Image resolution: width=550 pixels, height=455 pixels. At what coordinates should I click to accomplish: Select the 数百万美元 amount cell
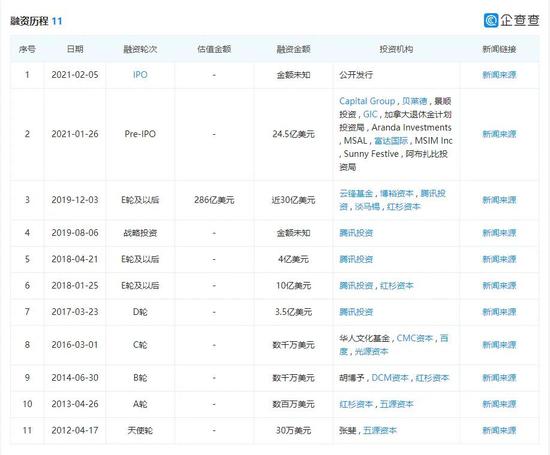pos(294,404)
